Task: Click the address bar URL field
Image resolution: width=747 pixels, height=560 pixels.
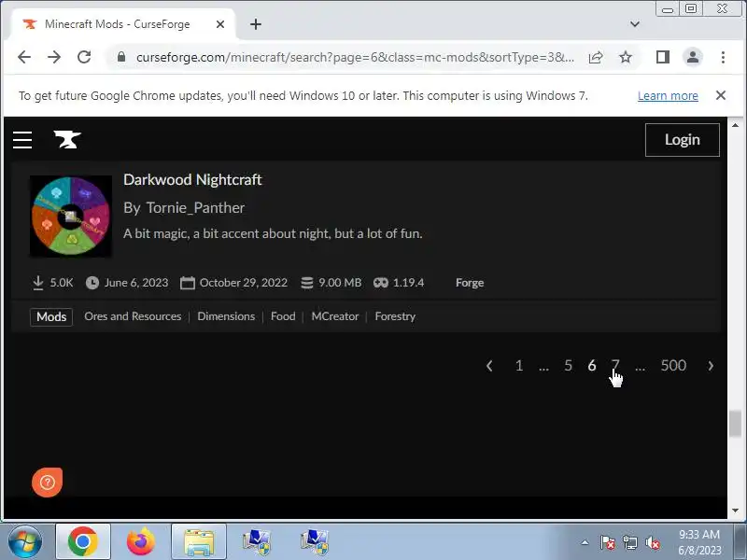Action: coord(355,57)
